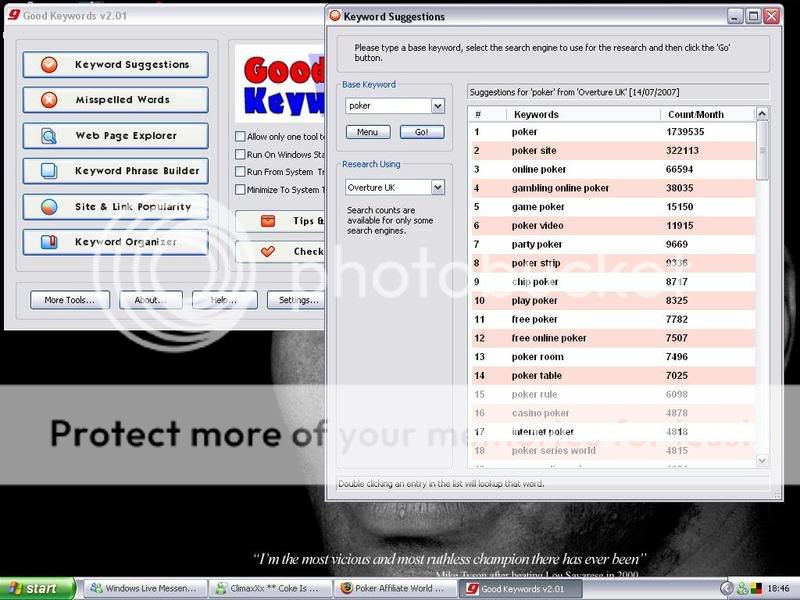The width and height of the screenshot is (800, 600).
Task: Open the More Tools button
Action: [70, 300]
